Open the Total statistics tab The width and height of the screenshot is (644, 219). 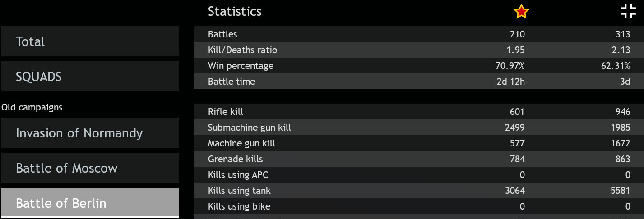click(x=90, y=41)
